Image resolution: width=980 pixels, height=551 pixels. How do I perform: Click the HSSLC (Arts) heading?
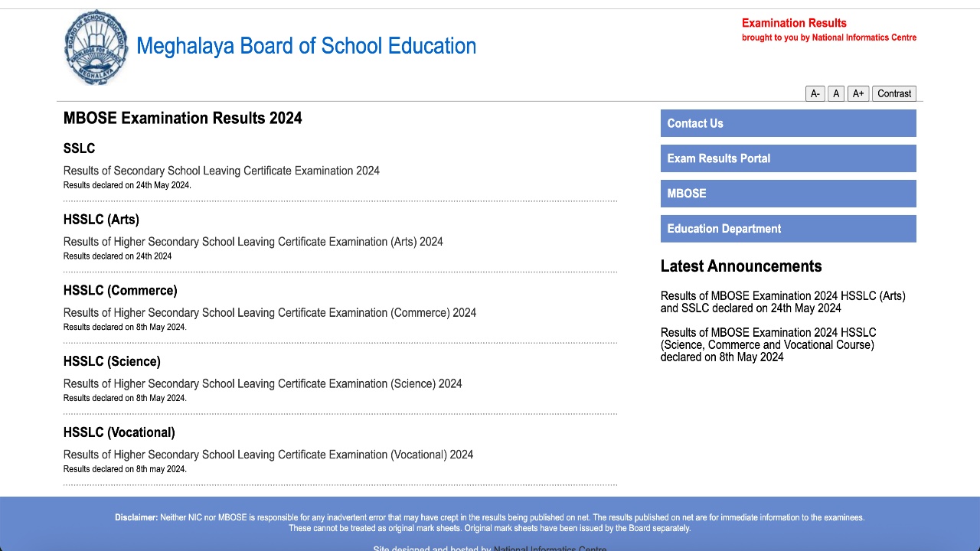(x=101, y=220)
